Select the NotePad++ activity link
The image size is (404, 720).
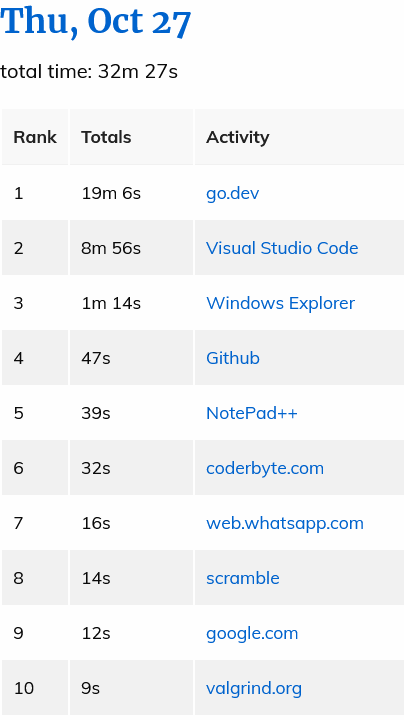pos(252,413)
